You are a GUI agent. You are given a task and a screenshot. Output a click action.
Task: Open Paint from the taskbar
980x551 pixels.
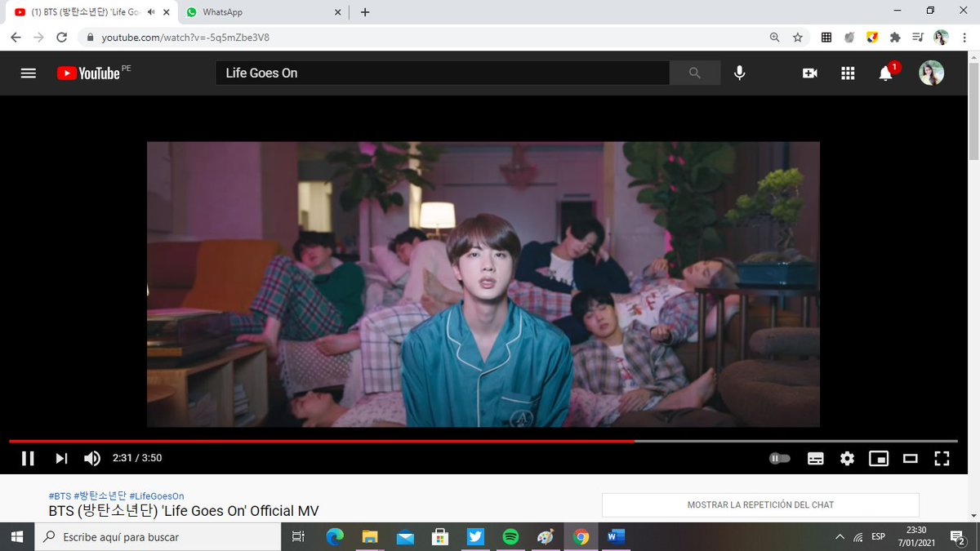coord(546,536)
